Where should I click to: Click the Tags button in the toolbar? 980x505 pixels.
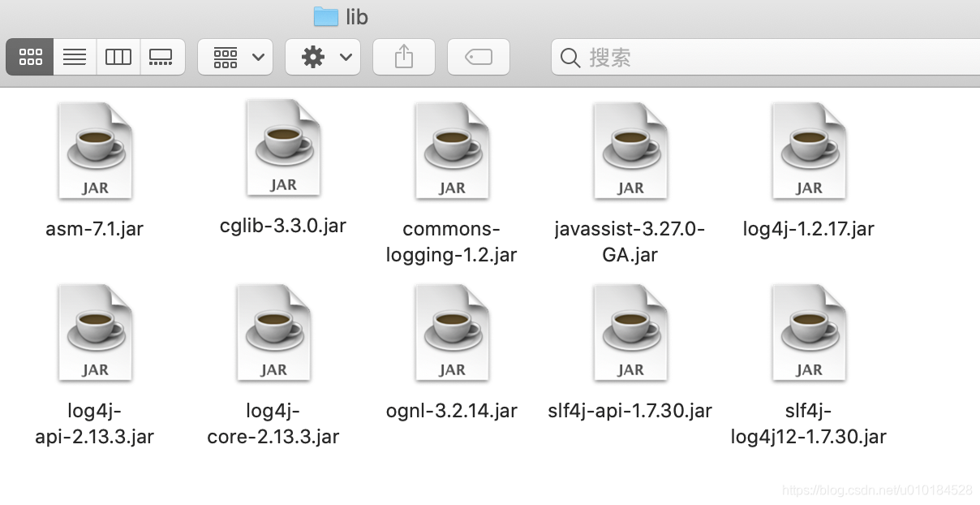click(x=478, y=57)
